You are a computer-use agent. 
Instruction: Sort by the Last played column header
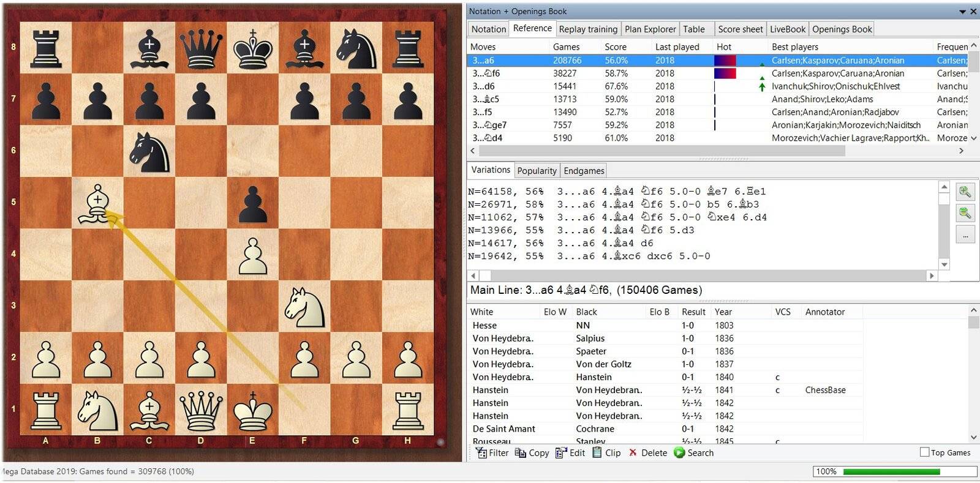tap(677, 47)
